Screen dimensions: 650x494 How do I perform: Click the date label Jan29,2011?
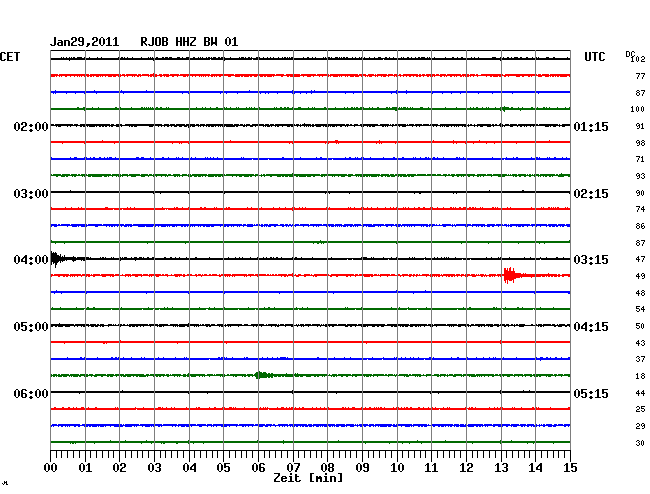click(84, 42)
